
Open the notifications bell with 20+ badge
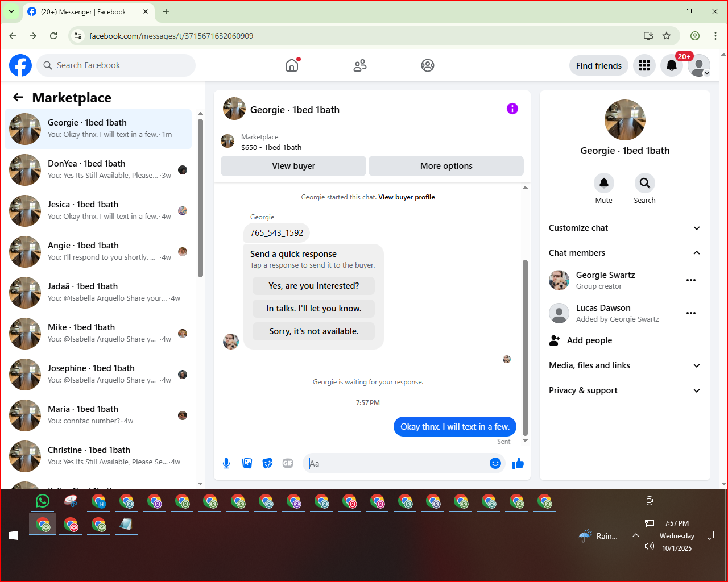pyautogui.click(x=672, y=65)
